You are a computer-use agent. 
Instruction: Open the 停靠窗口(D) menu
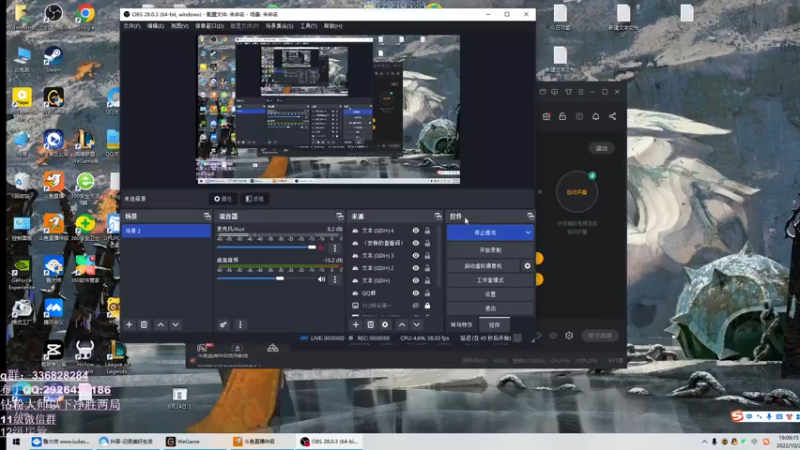point(209,26)
